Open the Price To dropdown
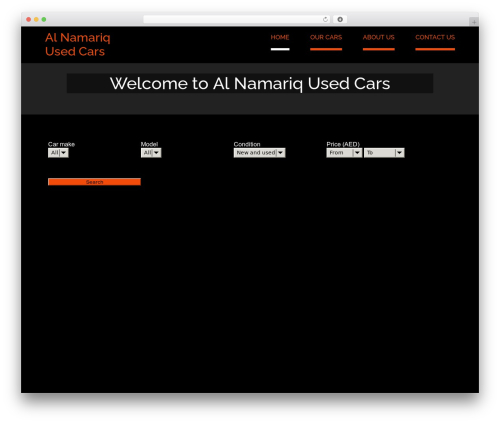 pyautogui.click(x=384, y=153)
